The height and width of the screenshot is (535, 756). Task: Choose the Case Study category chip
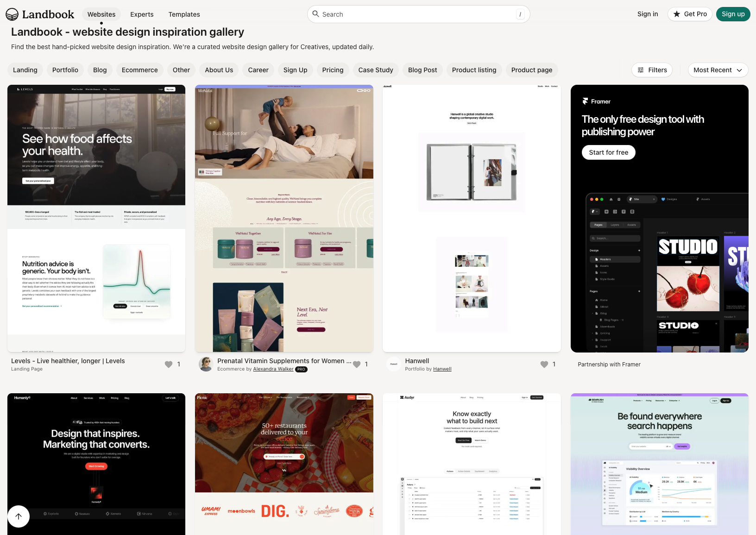click(376, 70)
